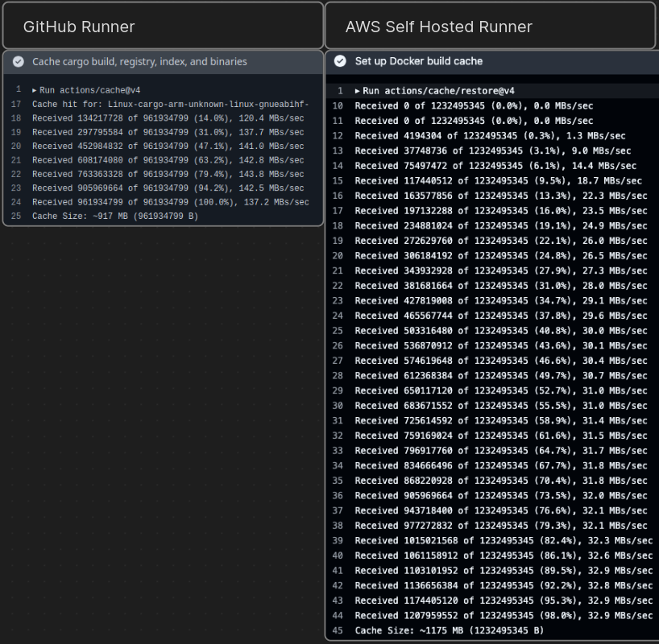This screenshot has height=644, width=659.
Task: Select the line Received 272629760 at 26.0 MBs/sec
Action: [x=501, y=241]
